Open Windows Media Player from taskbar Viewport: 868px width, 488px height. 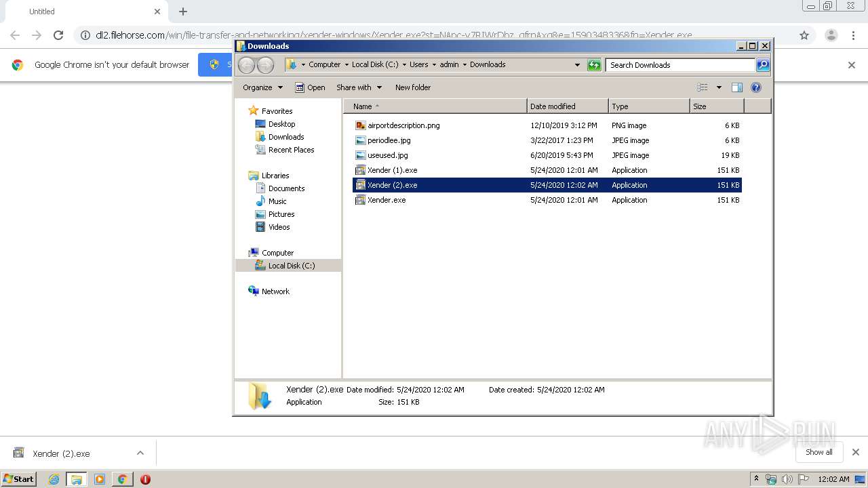click(x=100, y=479)
